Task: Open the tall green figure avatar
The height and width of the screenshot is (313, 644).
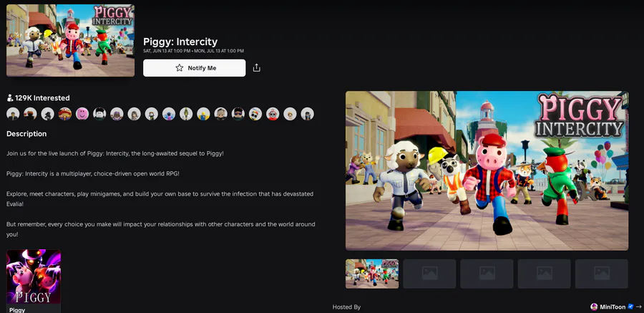Action: click(186, 113)
